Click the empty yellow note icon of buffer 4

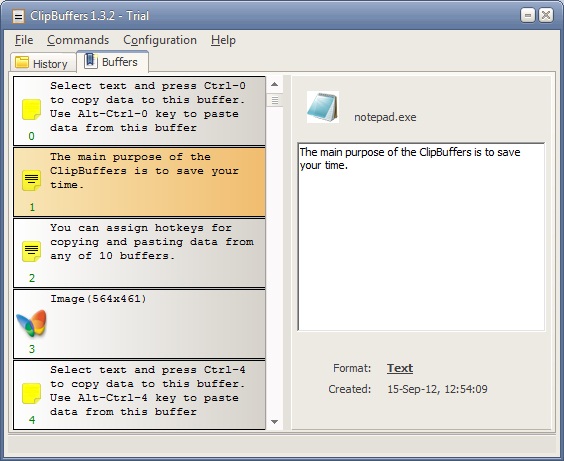coord(31,393)
